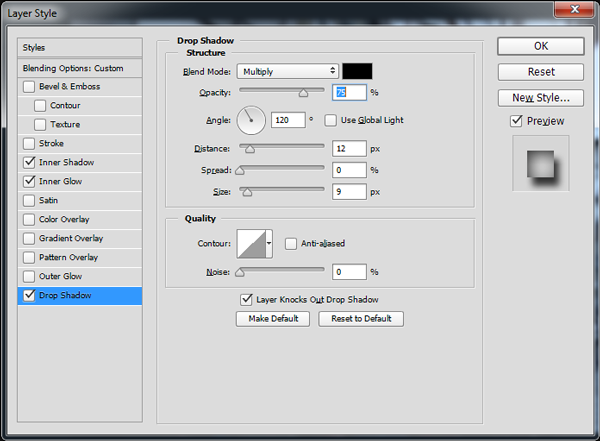Toggle the Use Global Light checkbox
The width and height of the screenshot is (600, 441).
[331, 120]
